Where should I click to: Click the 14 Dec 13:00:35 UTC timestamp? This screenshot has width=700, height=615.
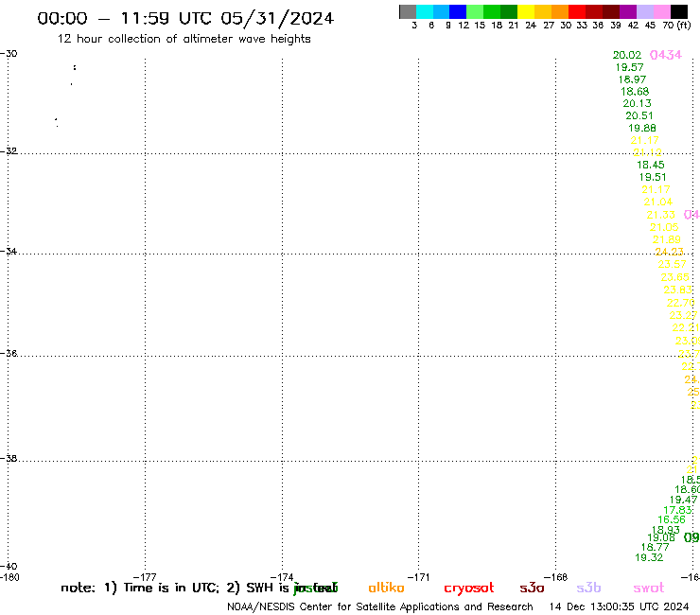pos(619,607)
